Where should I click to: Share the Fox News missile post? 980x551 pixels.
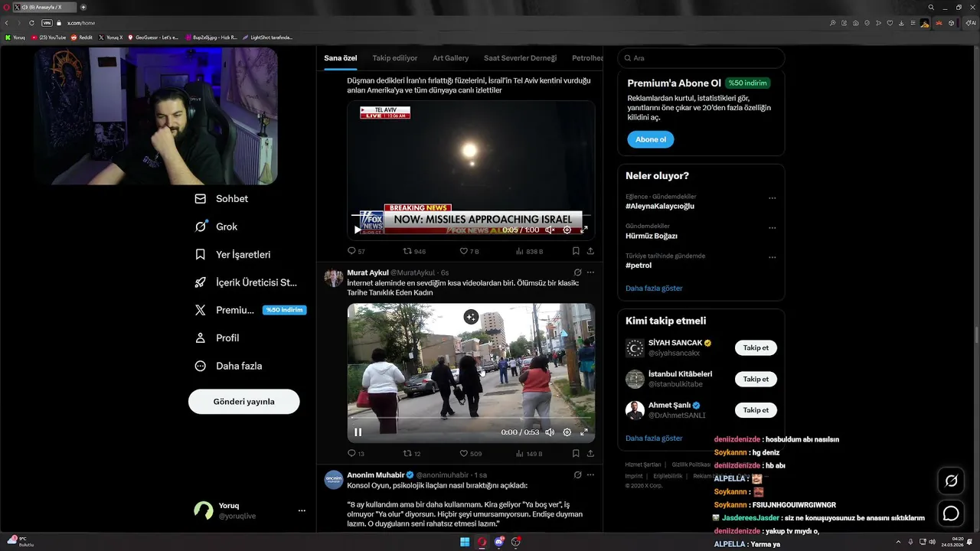click(590, 250)
